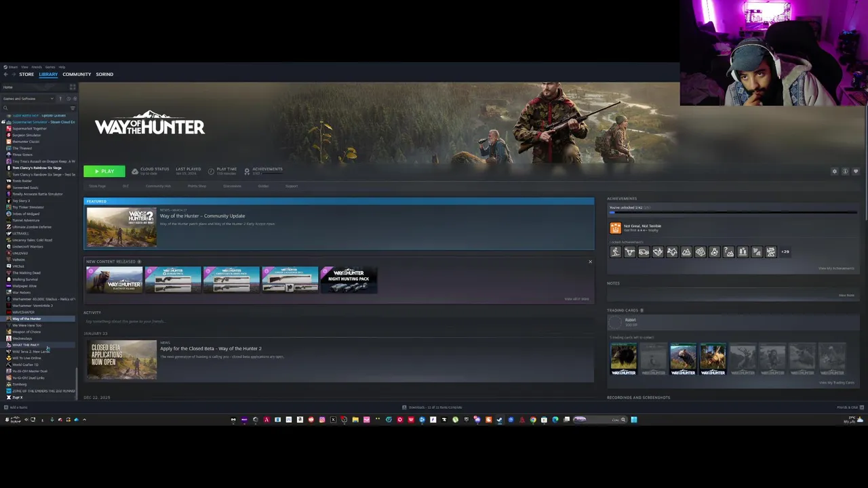Screen dimensions: 868x488
Task: Open game settings gear icon
Action: coord(835,171)
